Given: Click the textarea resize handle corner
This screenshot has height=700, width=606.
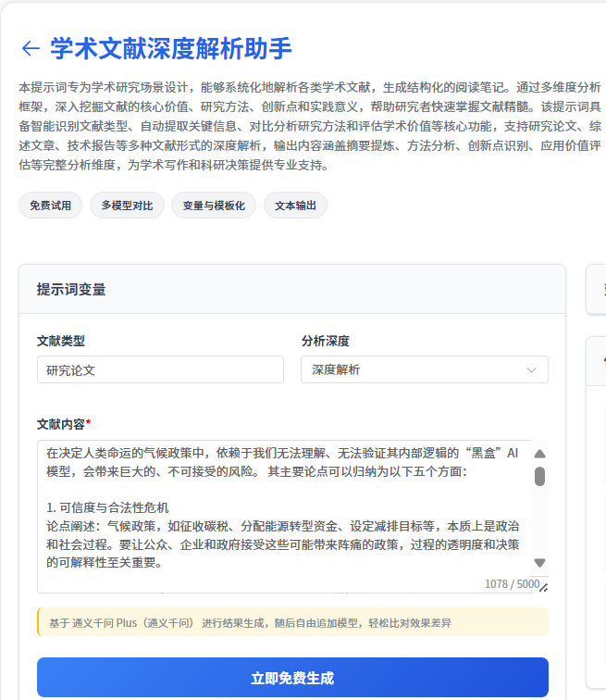Looking at the screenshot, I should [544, 587].
